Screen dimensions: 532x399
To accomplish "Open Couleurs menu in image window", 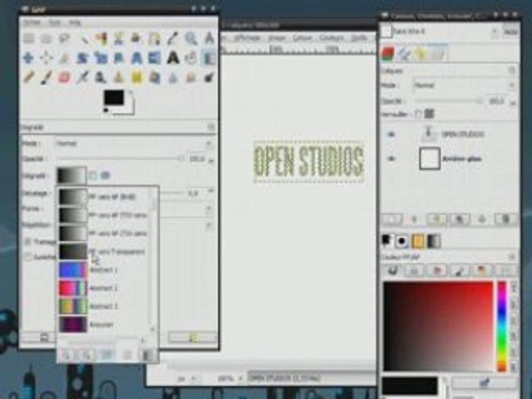I will 331,38.
